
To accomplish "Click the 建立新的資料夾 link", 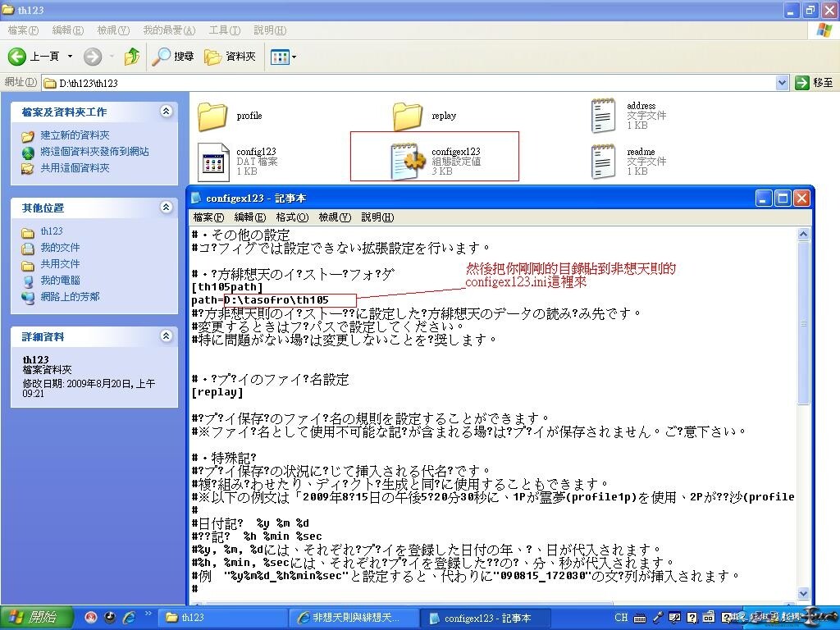I will pos(75,135).
